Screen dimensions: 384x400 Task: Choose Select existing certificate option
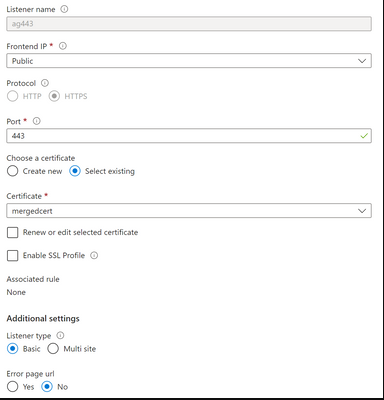(75, 171)
